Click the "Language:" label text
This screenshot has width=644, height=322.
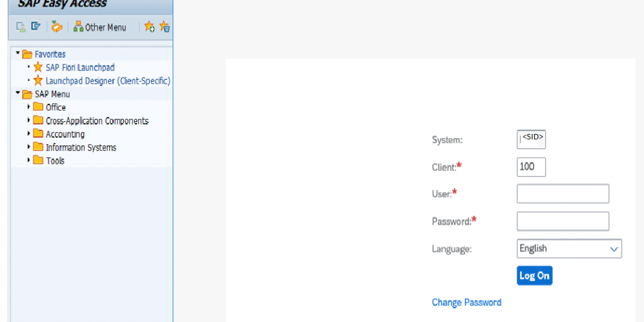(x=452, y=249)
